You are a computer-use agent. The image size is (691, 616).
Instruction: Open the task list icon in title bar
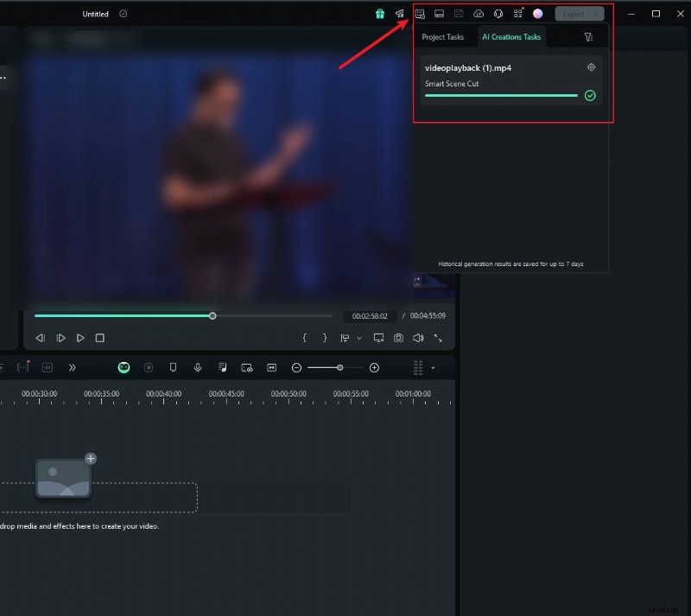pos(420,14)
